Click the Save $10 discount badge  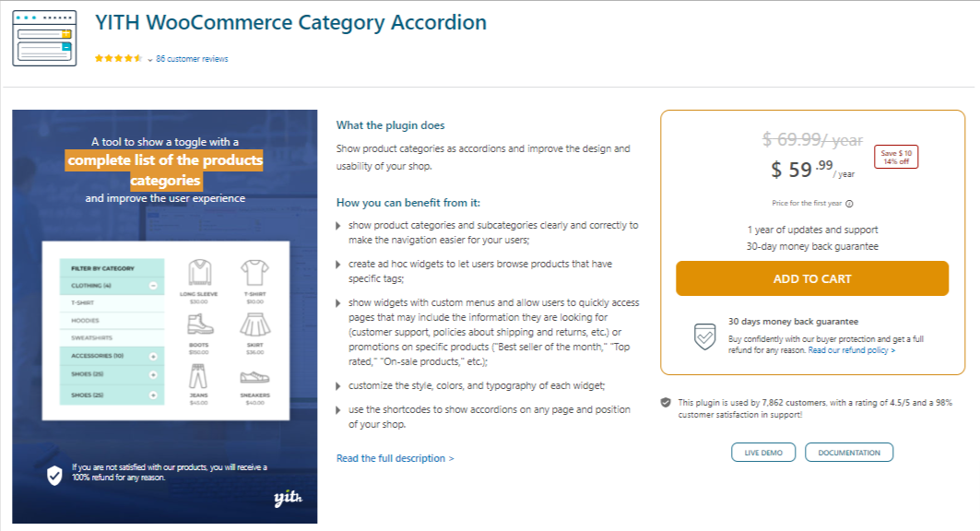pos(895,157)
